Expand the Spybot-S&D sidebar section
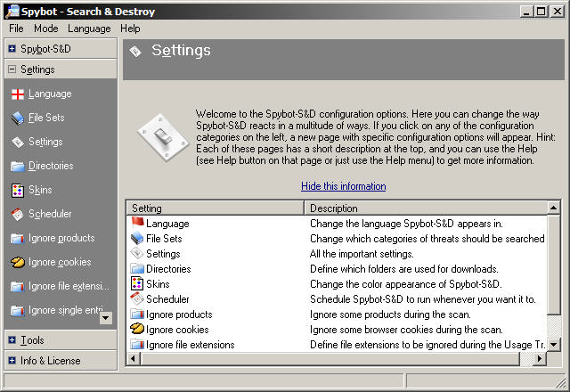570x392 pixels. (x=12, y=49)
